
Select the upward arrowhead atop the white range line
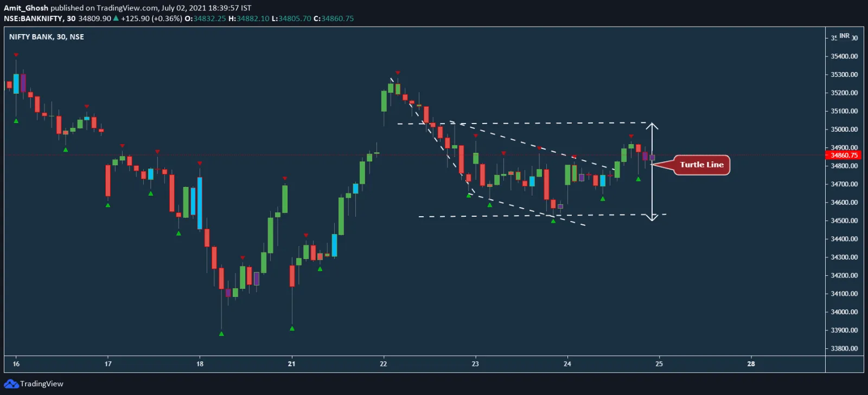pyautogui.click(x=652, y=126)
